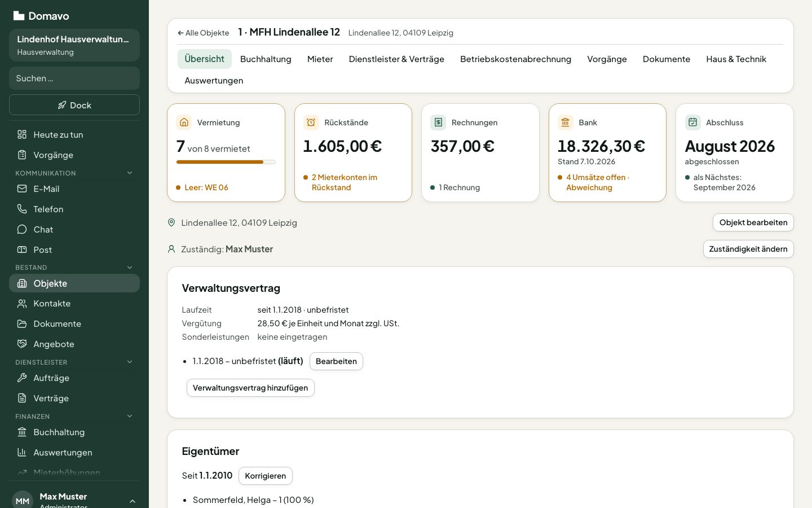Screen dimensions: 812x508
Task: Open Angebote in sidebar
Action: point(74,344)
